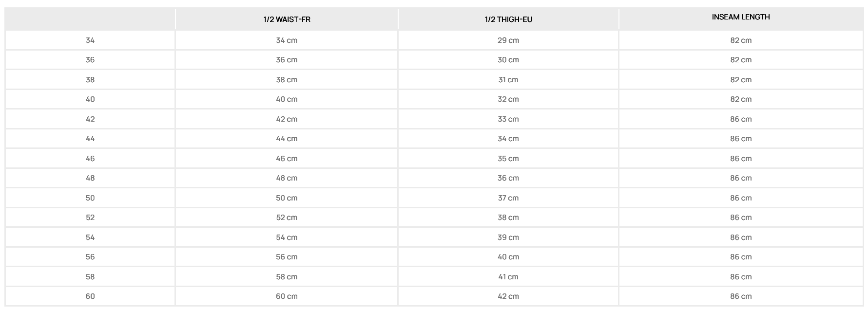Select the size 34 row label
Image resolution: width=868 pixels, height=309 pixels.
pos(90,40)
